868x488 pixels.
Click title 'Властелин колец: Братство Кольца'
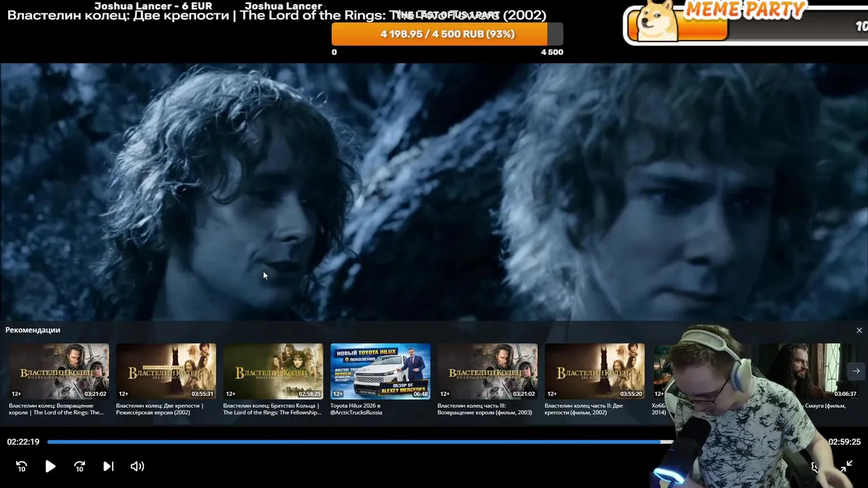[x=272, y=409]
